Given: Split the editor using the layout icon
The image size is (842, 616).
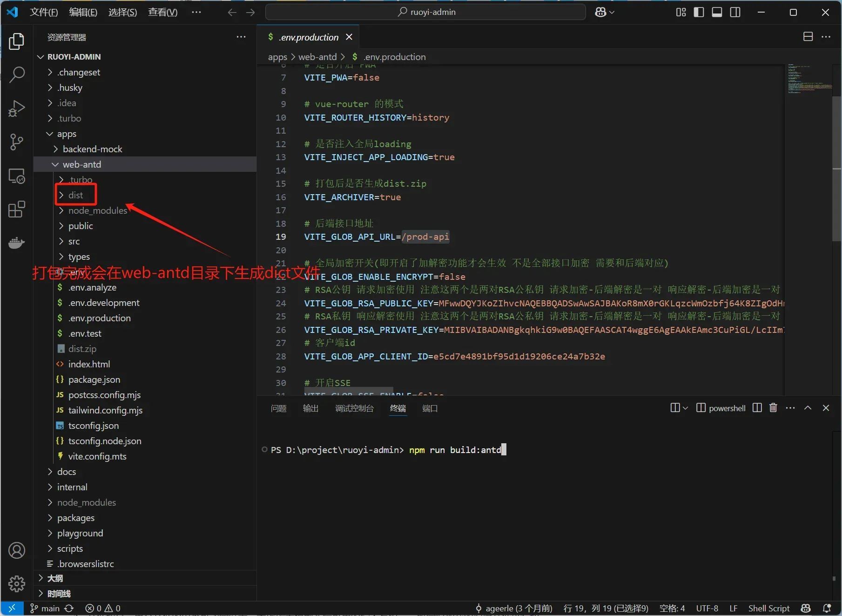Looking at the screenshot, I should pyautogui.click(x=808, y=37).
